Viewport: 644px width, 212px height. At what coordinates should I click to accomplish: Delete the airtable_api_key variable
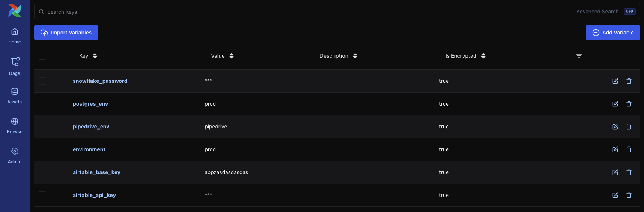point(629,195)
